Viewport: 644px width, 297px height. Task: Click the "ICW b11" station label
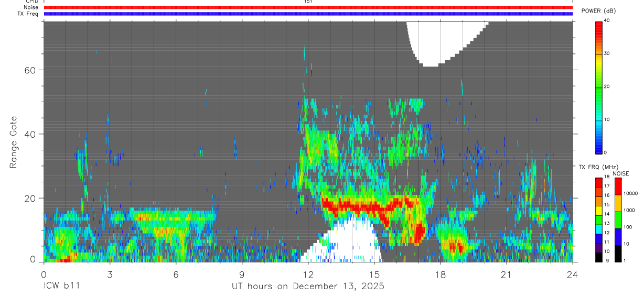[61, 287]
